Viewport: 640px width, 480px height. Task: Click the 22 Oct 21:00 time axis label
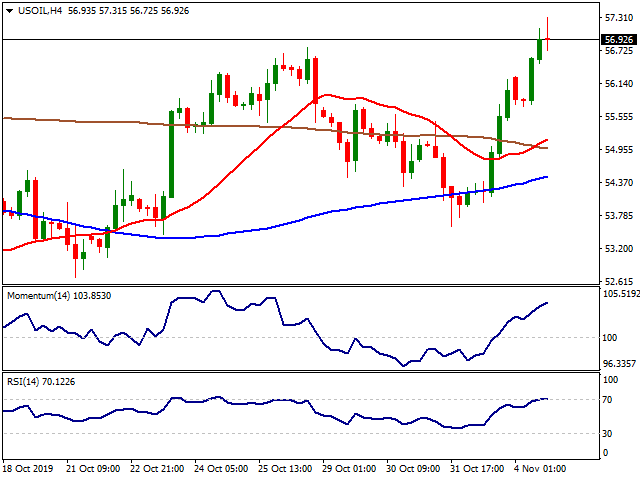(158, 469)
